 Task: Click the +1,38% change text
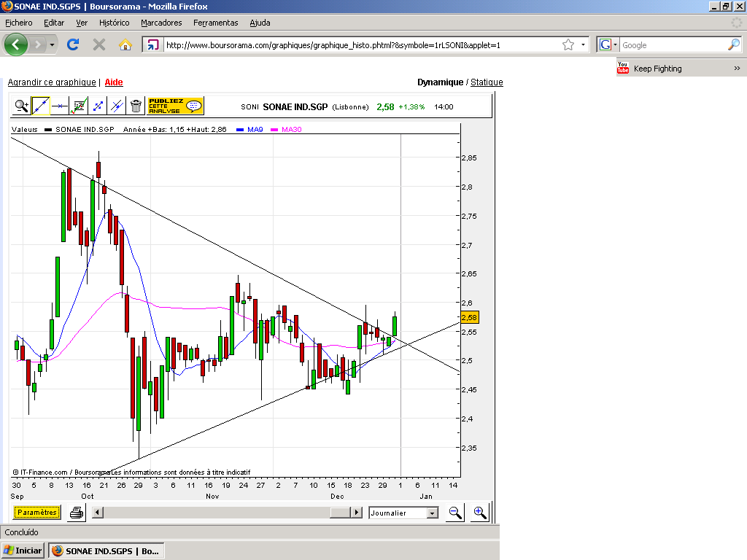411,106
